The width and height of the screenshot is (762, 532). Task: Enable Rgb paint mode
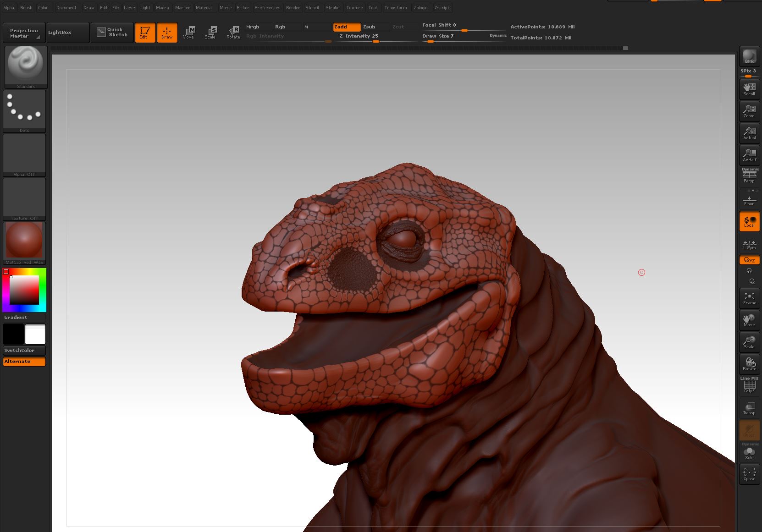click(288, 27)
